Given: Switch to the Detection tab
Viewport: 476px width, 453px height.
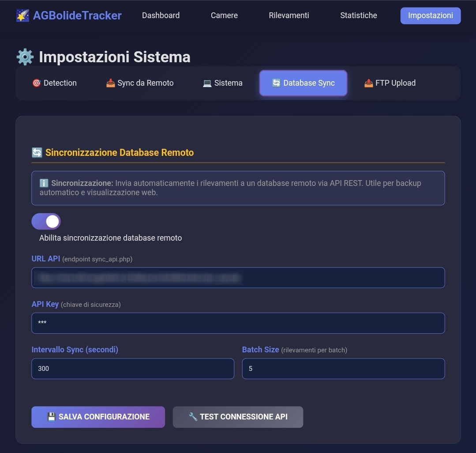Looking at the screenshot, I should coord(55,83).
